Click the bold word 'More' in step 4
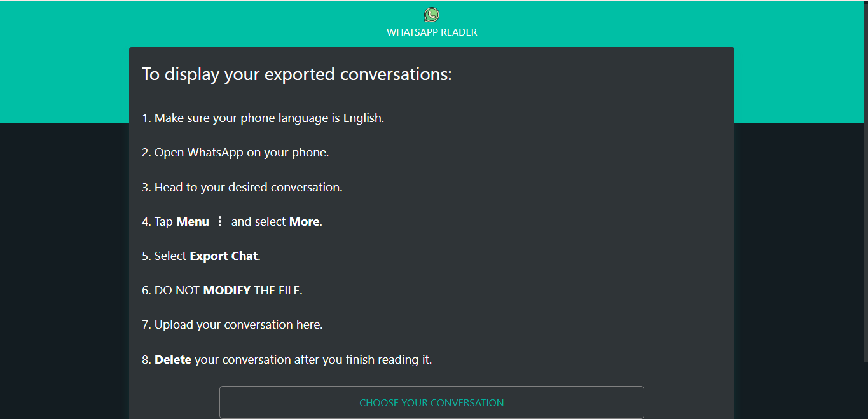This screenshot has width=868, height=419. [304, 222]
